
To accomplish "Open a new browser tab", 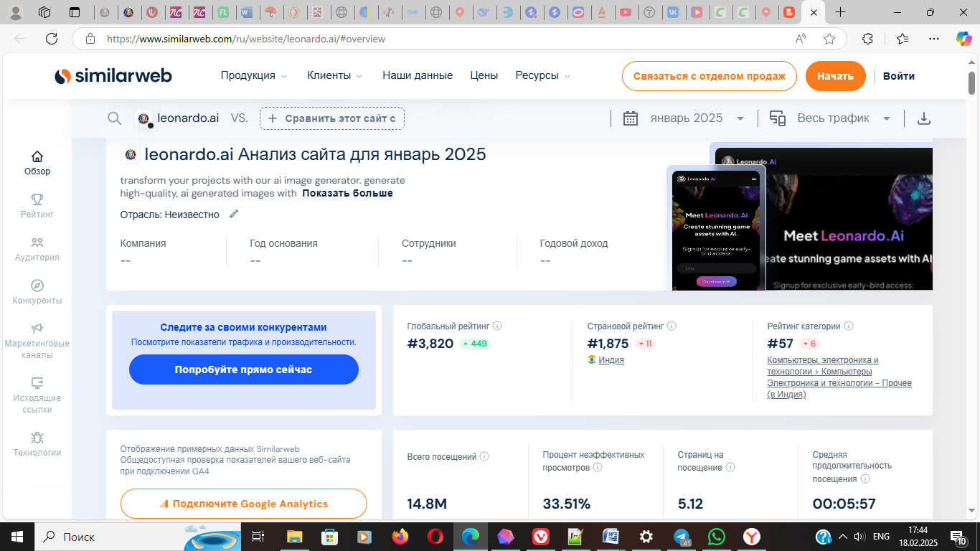I will pyautogui.click(x=841, y=12).
